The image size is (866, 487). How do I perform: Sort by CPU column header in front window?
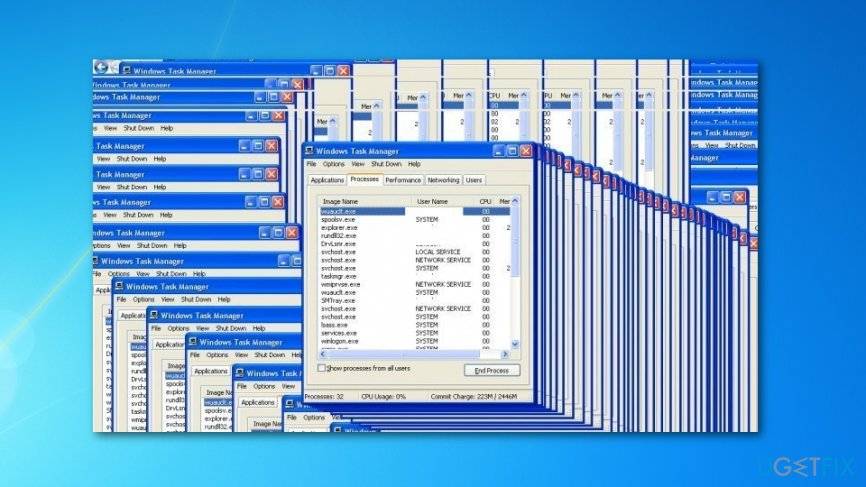485,202
